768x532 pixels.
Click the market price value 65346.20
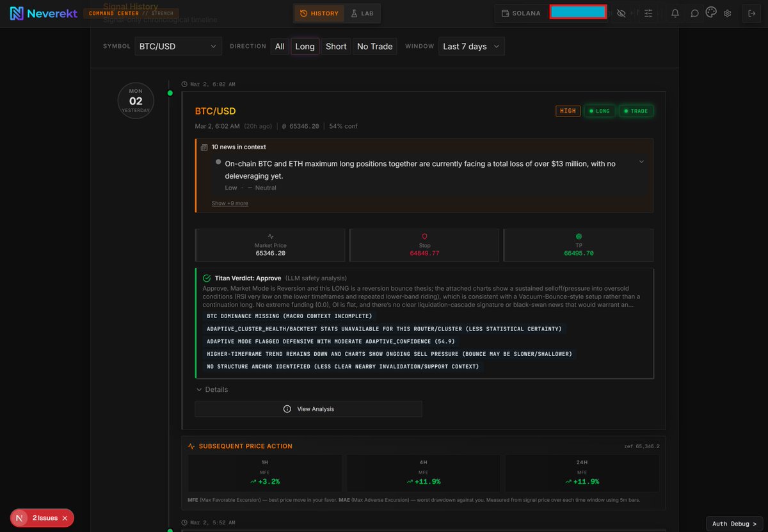pyautogui.click(x=270, y=254)
